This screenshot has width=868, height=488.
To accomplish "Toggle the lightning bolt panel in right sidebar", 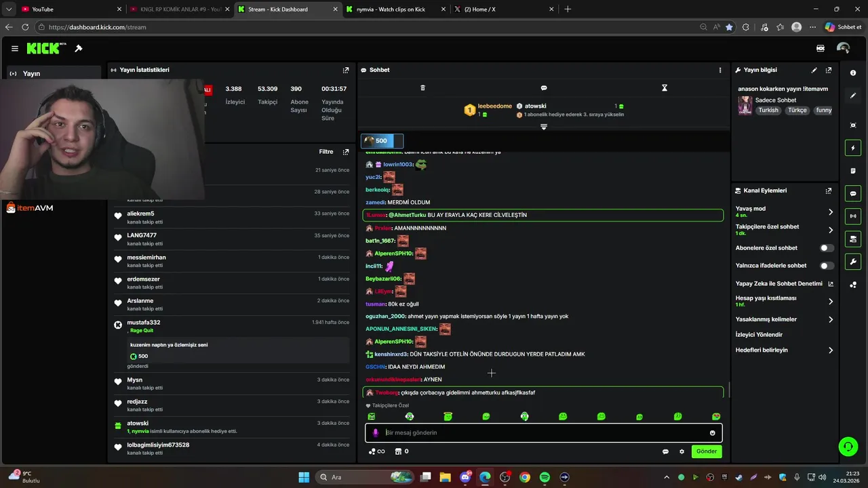I will 853,148.
